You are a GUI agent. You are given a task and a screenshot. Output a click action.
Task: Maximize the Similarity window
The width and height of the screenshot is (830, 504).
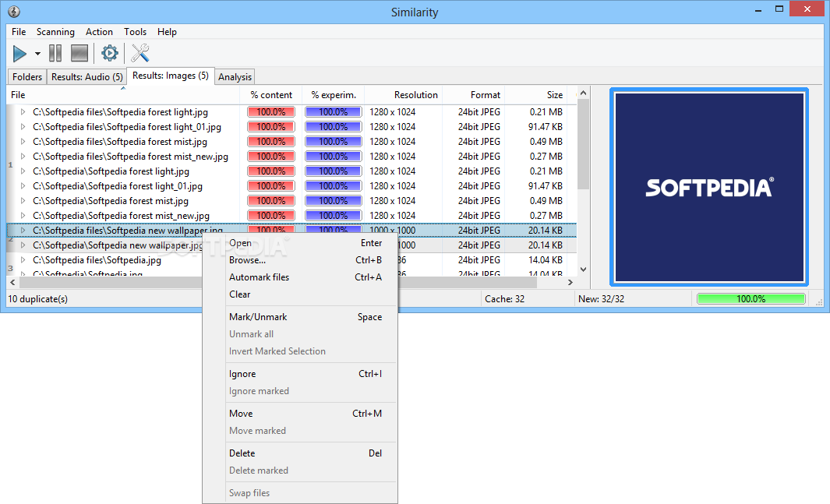pyautogui.click(x=779, y=9)
